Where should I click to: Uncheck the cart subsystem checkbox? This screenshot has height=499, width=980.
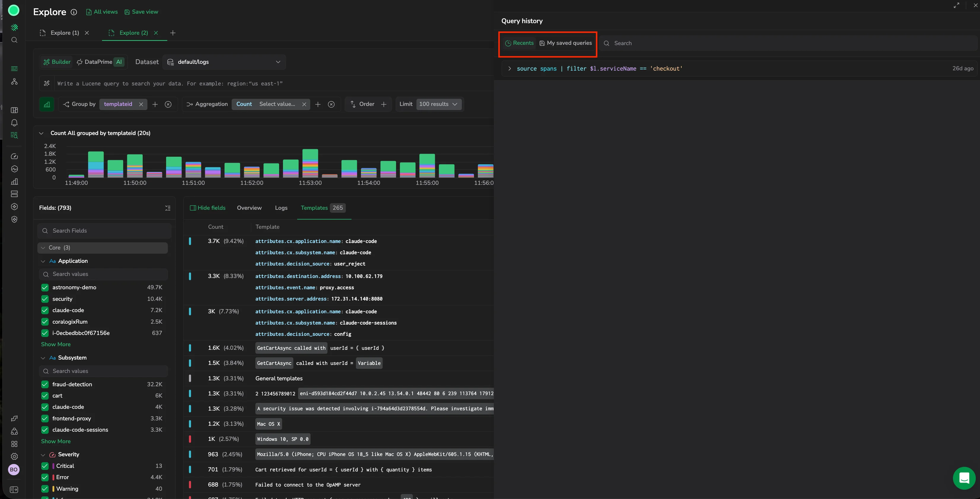45,396
